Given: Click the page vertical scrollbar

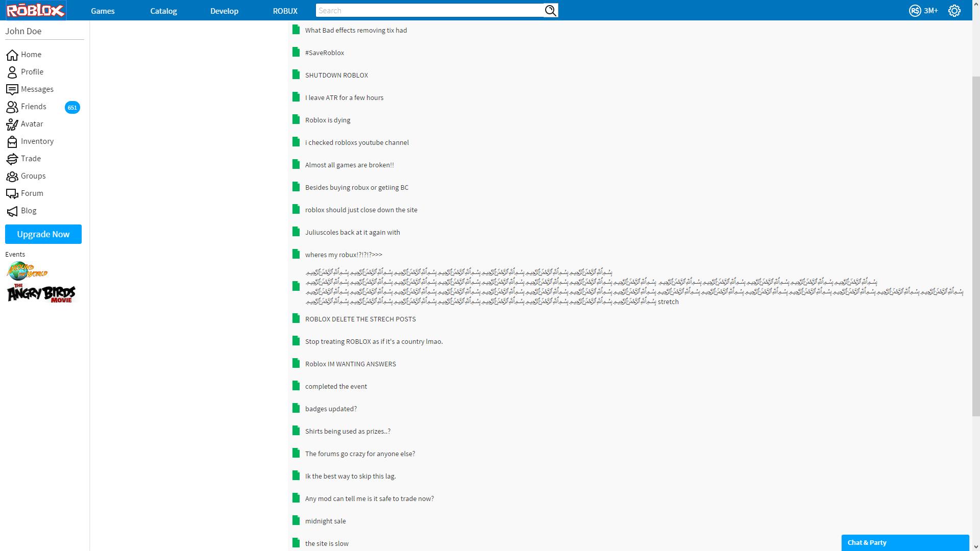Looking at the screenshot, I should pyautogui.click(x=976, y=246).
